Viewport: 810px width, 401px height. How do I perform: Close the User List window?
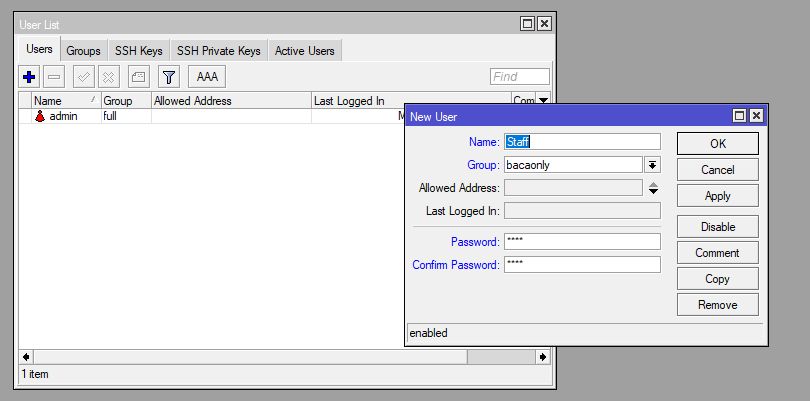click(544, 24)
